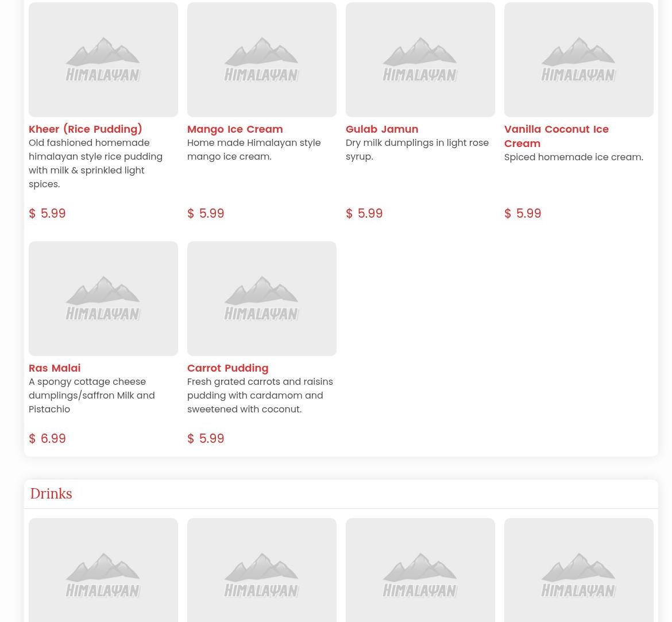Viewport: 672px width, 622px height.
Task: Select the Gulab Jamun item thumbnail
Action: pyautogui.click(x=420, y=60)
